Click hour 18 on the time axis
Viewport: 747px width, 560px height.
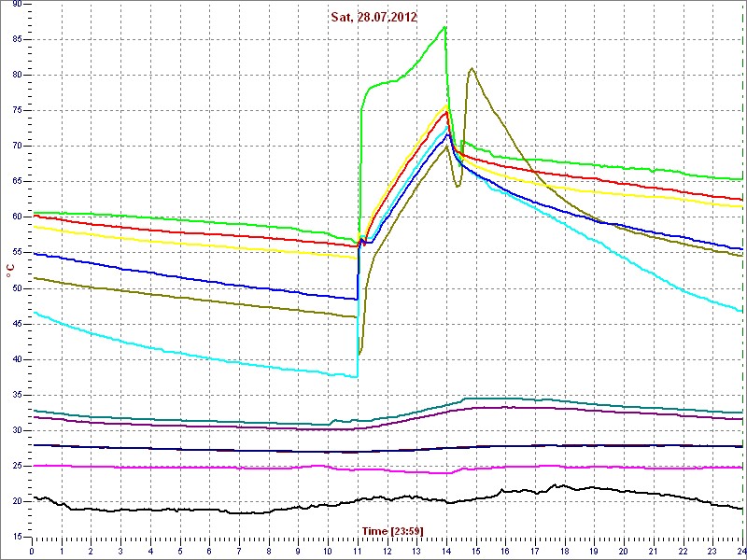[565, 550]
